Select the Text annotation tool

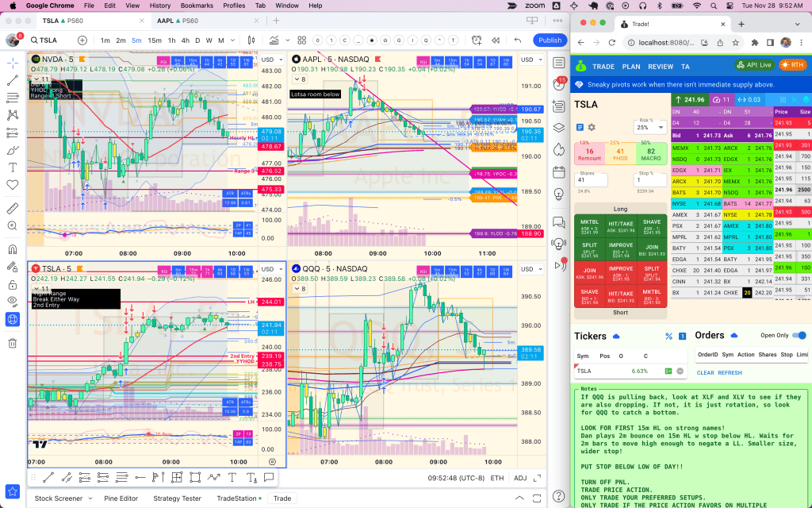[11, 167]
